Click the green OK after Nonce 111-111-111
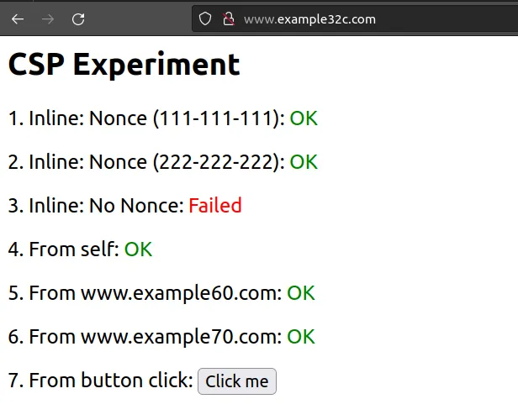The width and height of the screenshot is (518, 420). [x=304, y=118]
